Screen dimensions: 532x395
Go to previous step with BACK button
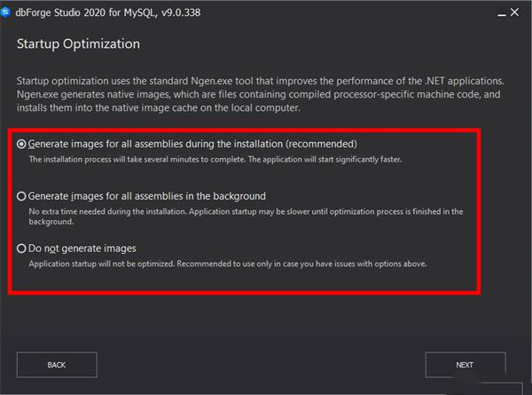tap(57, 365)
